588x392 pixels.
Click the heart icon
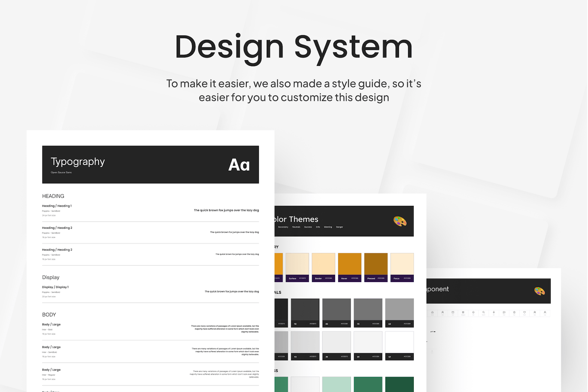524,313
